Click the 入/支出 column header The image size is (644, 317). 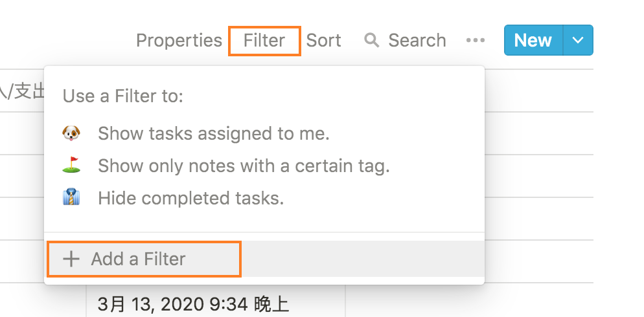click(x=22, y=91)
